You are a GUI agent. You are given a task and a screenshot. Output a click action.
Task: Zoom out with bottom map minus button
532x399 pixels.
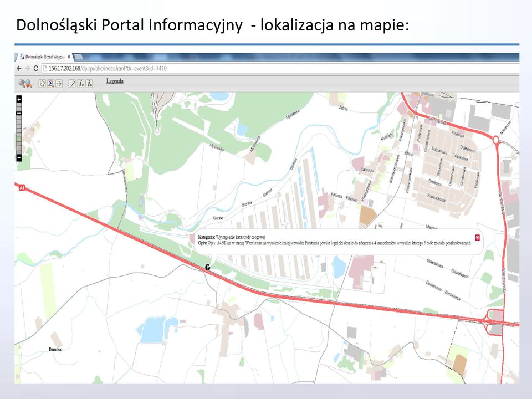pyautogui.click(x=19, y=157)
